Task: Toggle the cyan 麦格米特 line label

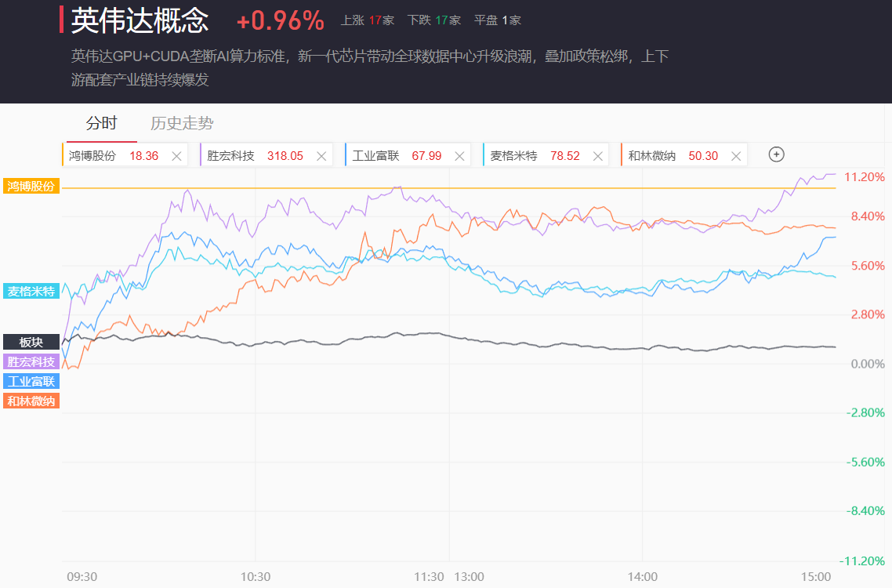Action: coord(31,292)
